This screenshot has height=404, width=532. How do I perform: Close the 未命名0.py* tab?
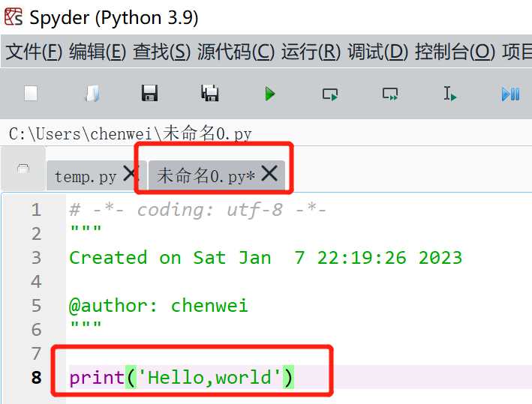pyautogui.click(x=269, y=174)
